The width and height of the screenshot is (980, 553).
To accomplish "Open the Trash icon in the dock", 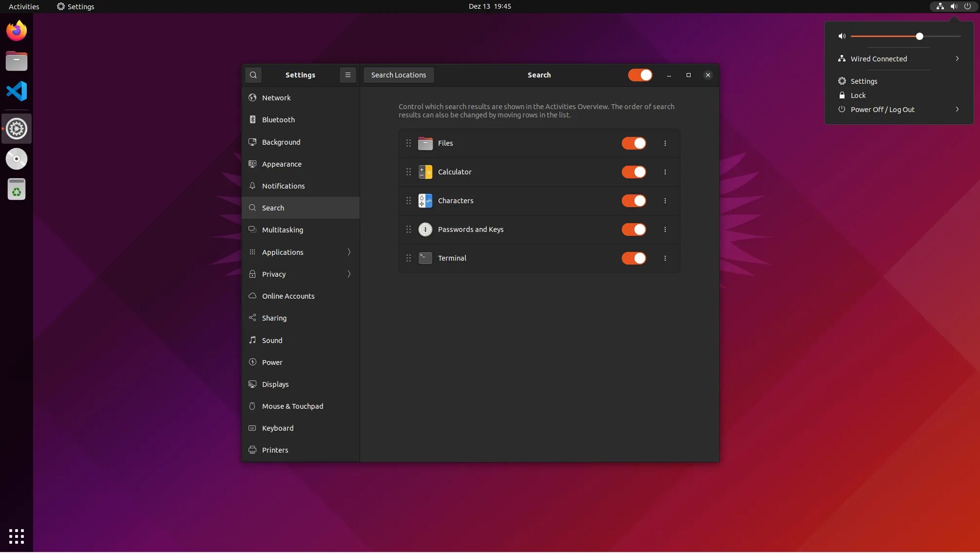I will pos(17,190).
